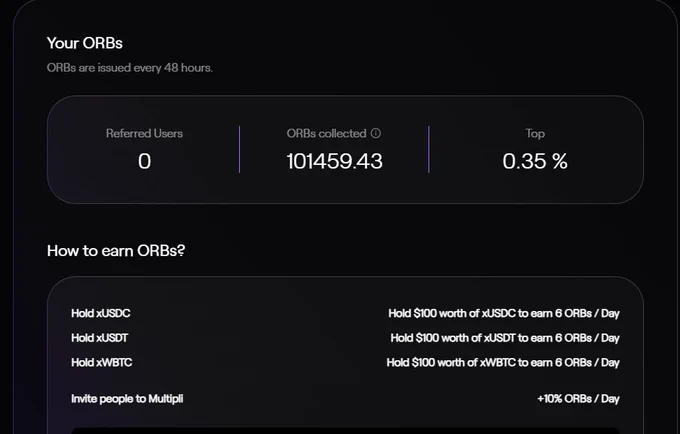Viewport: 680px width, 434px height.
Task: Click the xUSDC 6 ORBs / Day description
Action: click(503, 313)
